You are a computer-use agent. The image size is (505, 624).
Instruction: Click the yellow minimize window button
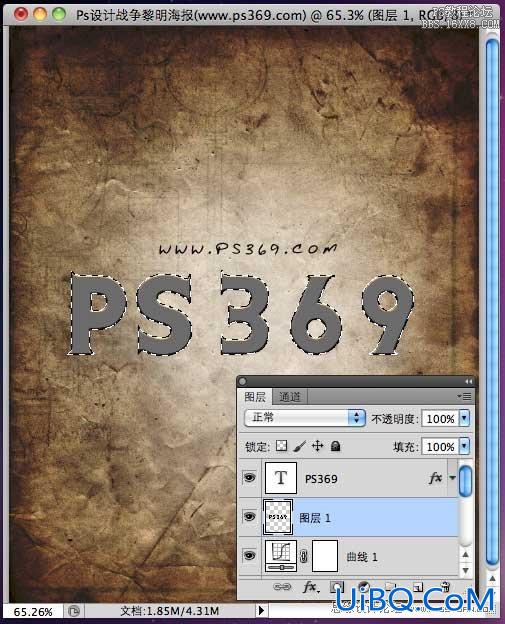pos(40,14)
